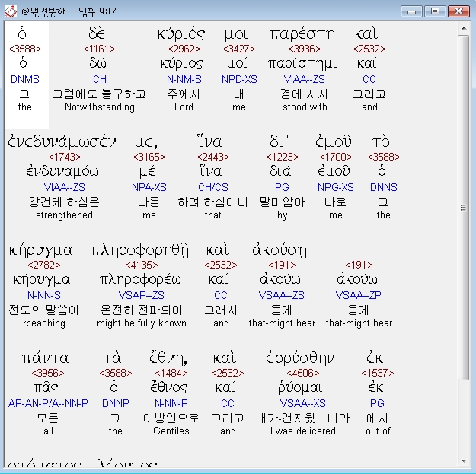Click the lemma πληροφορέω
Viewport: 476px width, 474px height.
coord(140,280)
